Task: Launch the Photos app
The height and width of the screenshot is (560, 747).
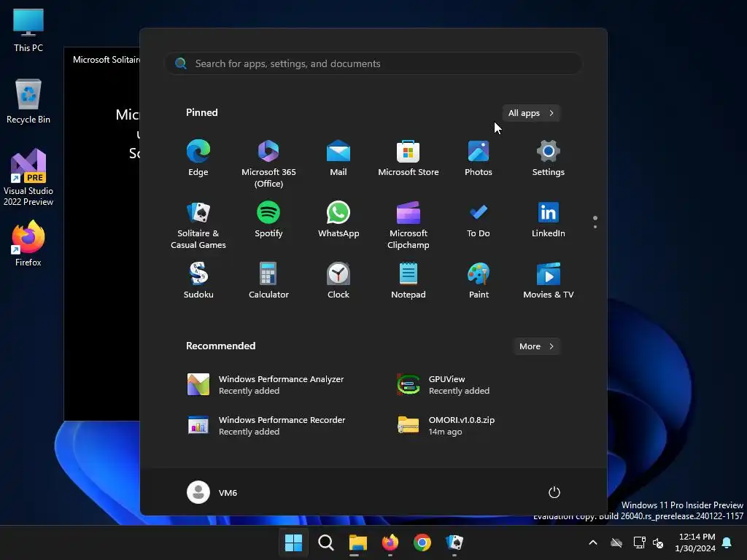Action: point(479,158)
